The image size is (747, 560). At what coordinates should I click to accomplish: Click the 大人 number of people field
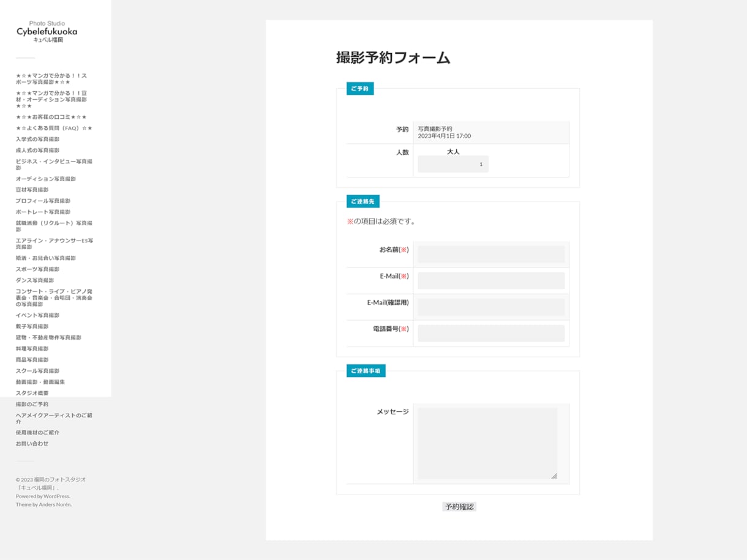pos(453,164)
